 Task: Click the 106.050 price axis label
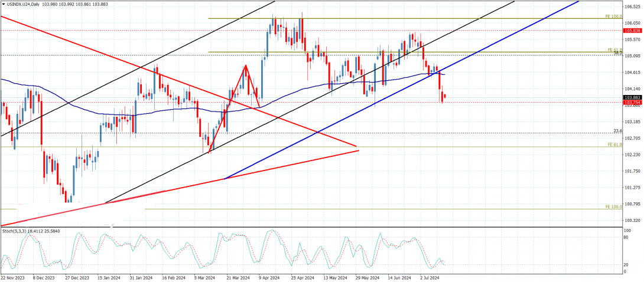633,24
